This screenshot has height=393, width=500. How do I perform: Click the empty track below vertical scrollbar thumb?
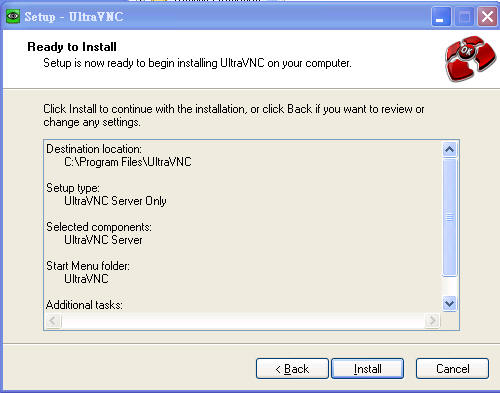coord(449,286)
